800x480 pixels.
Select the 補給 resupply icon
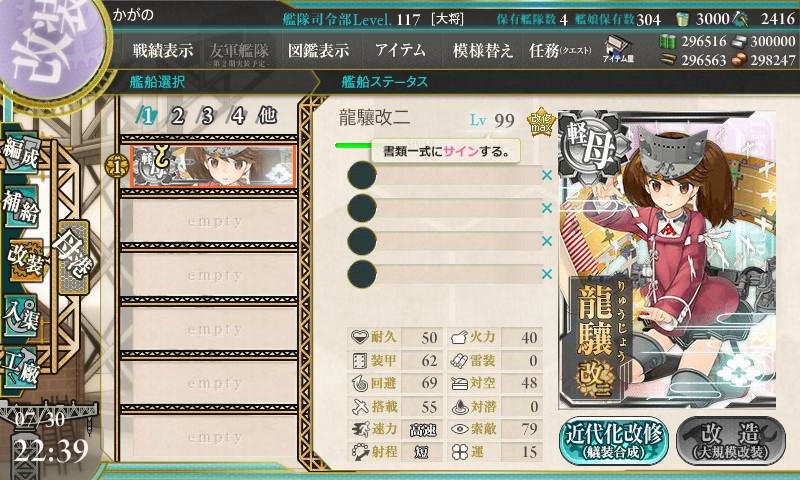click(21, 206)
